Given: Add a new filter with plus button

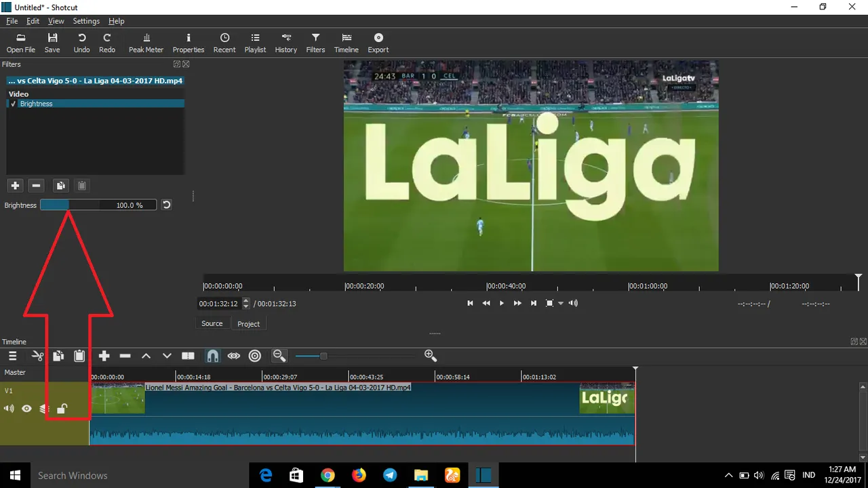Looking at the screenshot, I should 16,186.
